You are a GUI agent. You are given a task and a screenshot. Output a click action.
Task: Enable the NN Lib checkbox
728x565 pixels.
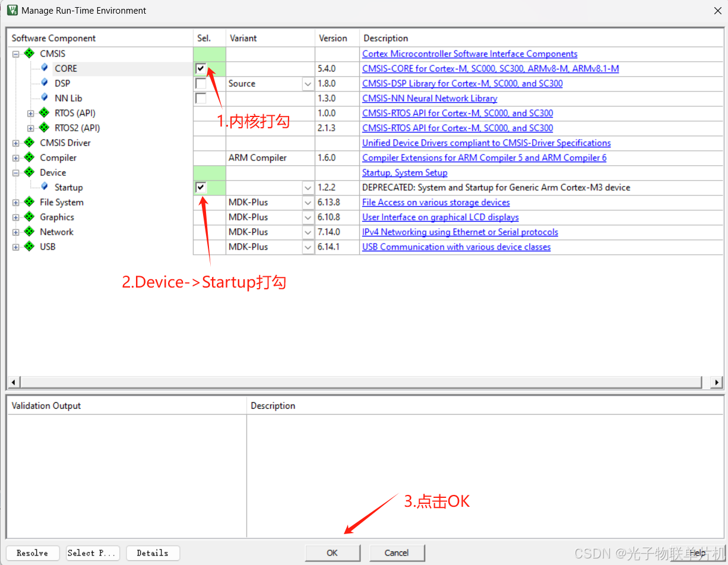201,98
